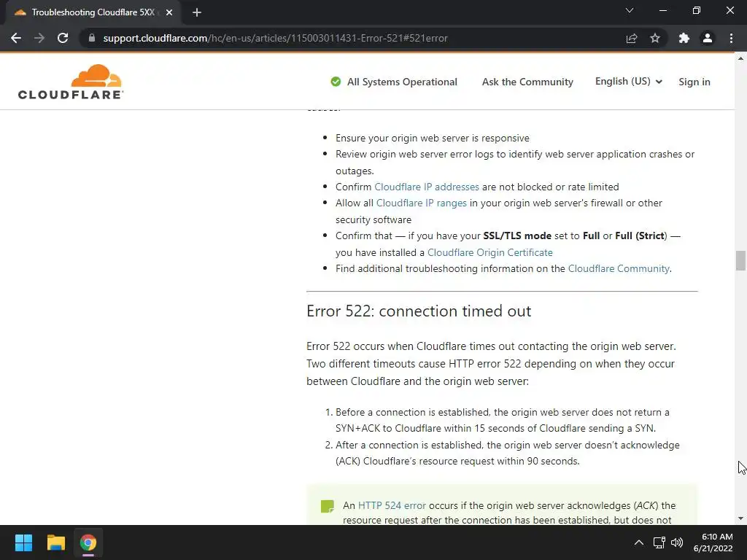This screenshot has height=560, width=747.
Task: Click the browser forward arrow
Action: coord(39,38)
